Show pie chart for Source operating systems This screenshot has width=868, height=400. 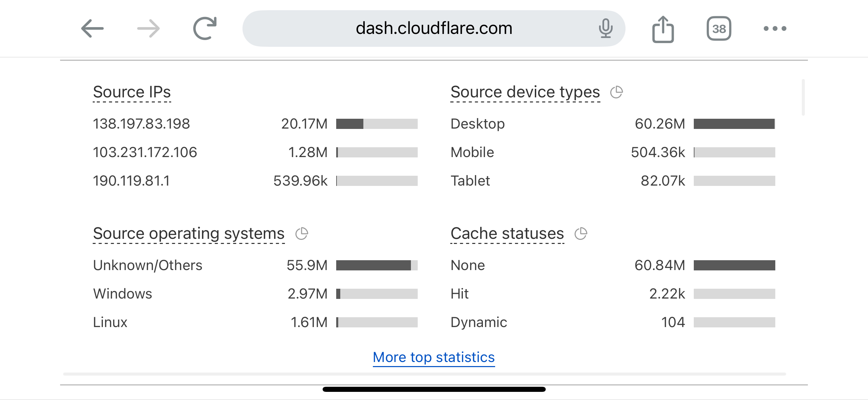302,234
